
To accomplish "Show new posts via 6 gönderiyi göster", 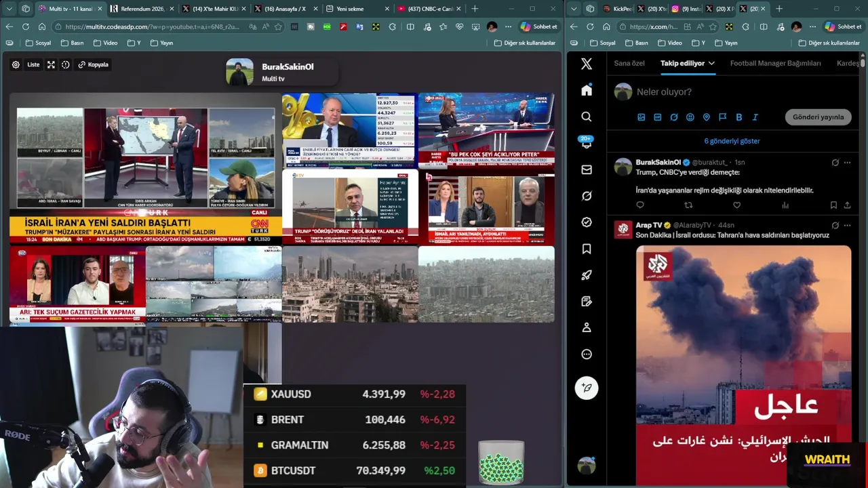I will click(732, 141).
